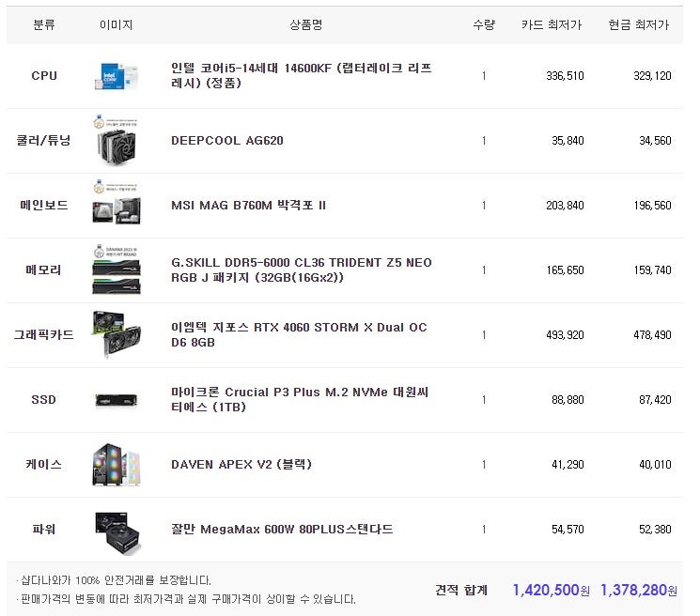The height and width of the screenshot is (616, 700).
Task: Open the G.SKILL DDR5-6000 TRIDENT Z5 NEO link
Action: click(x=302, y=269)
